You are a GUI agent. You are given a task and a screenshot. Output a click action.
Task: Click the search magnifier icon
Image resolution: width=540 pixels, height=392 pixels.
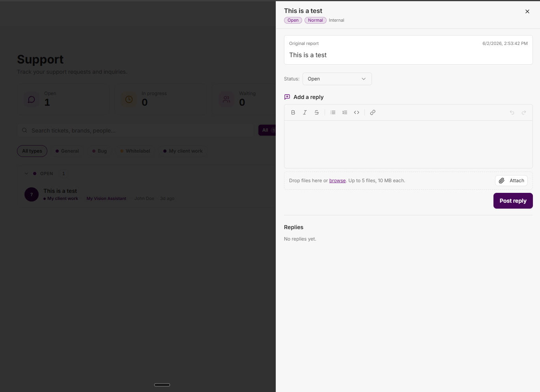point(24,130)
